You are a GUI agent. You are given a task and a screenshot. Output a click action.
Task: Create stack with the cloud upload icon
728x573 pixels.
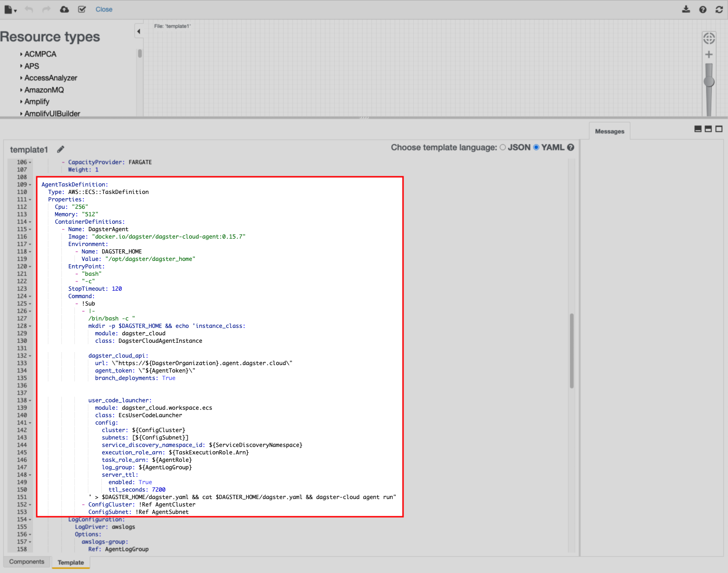64,9
